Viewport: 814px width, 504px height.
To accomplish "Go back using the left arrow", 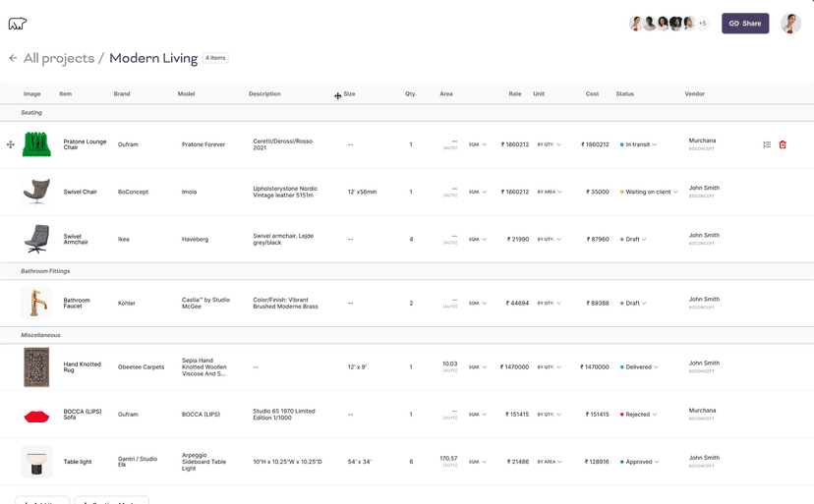I will click(13, 58).
